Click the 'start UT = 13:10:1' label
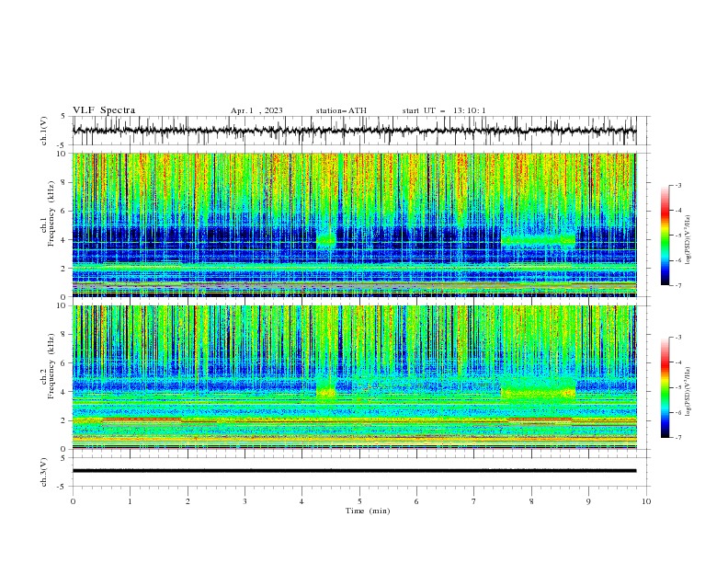The image size is (728, 563). coord(444,110)
